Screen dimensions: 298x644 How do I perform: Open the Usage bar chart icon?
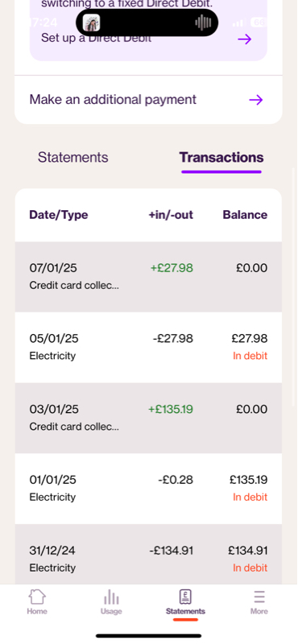[x=111, y=597]
